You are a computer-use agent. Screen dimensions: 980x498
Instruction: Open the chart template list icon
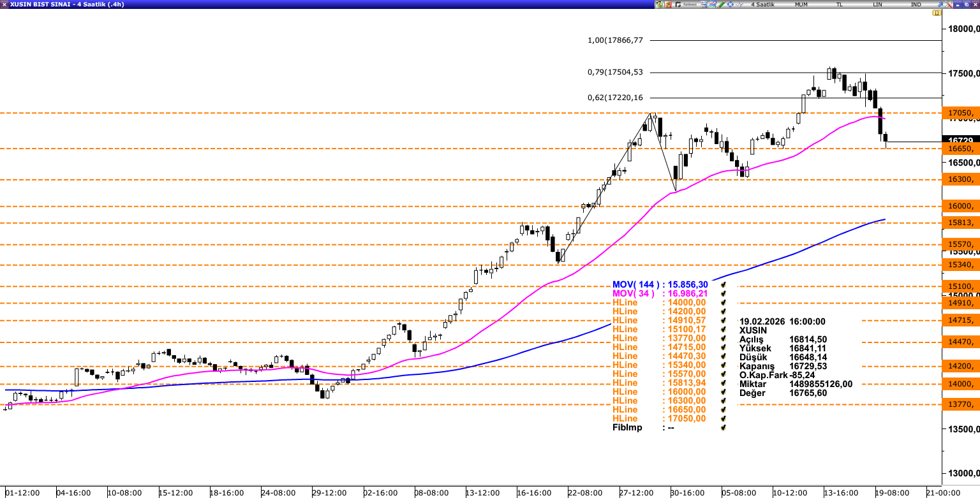(703, 4)
